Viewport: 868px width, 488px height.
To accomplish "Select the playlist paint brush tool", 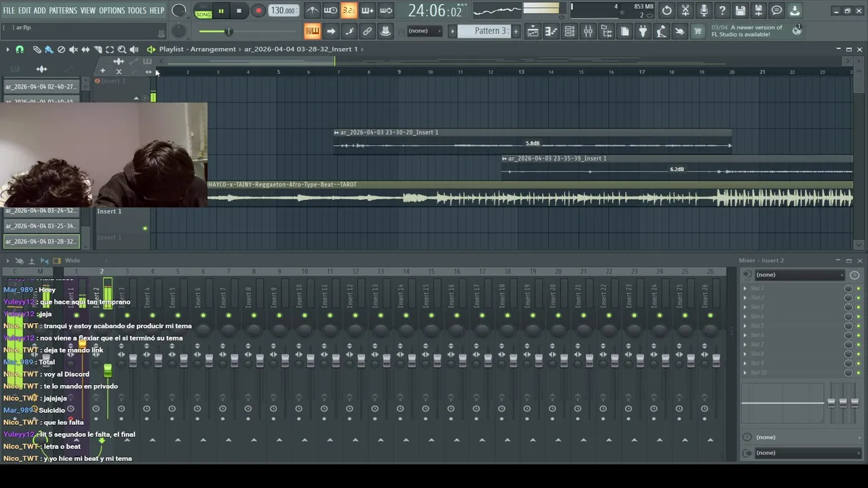I will tap(49, 49).
